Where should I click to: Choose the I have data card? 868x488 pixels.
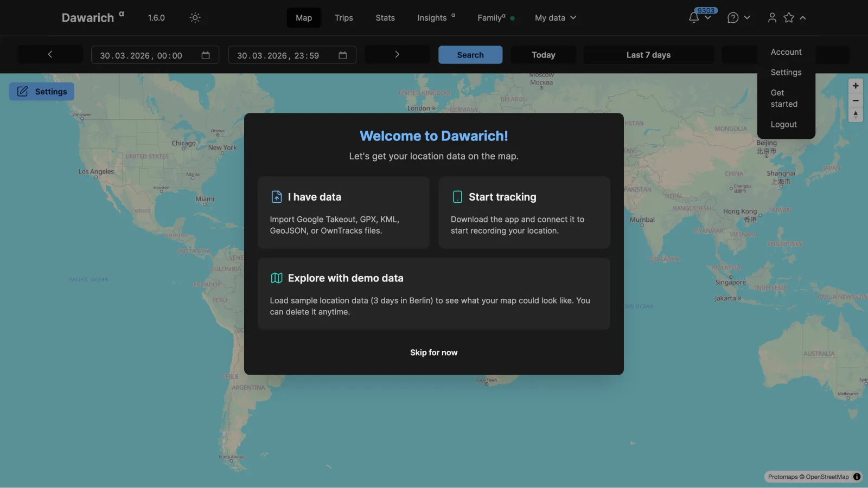pos(343,213)
